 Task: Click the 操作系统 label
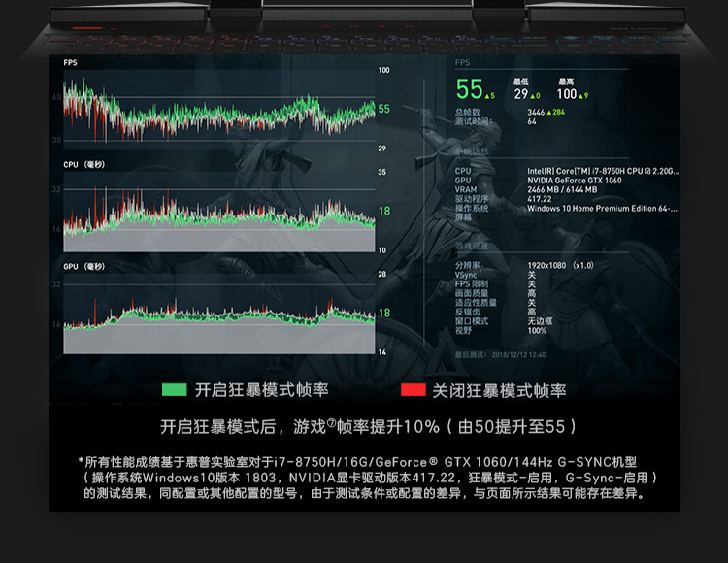(472, 209)
